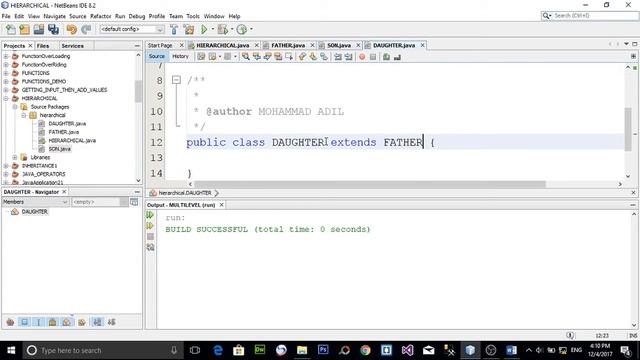The height and width of the screenshot is (360, 640).
Task: Click the Open Project toolbar icon
Action: (39, 29)
